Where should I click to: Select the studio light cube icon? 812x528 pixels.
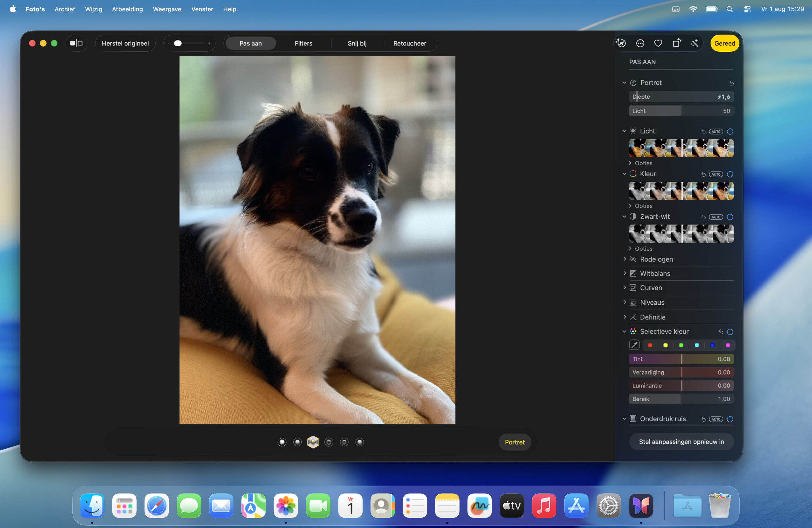coord(313,442)
